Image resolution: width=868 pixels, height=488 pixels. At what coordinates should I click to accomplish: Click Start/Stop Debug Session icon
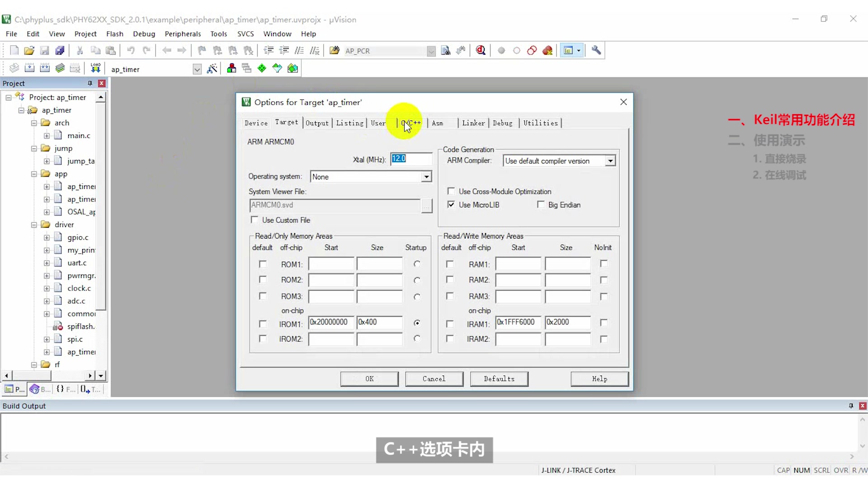481,51
